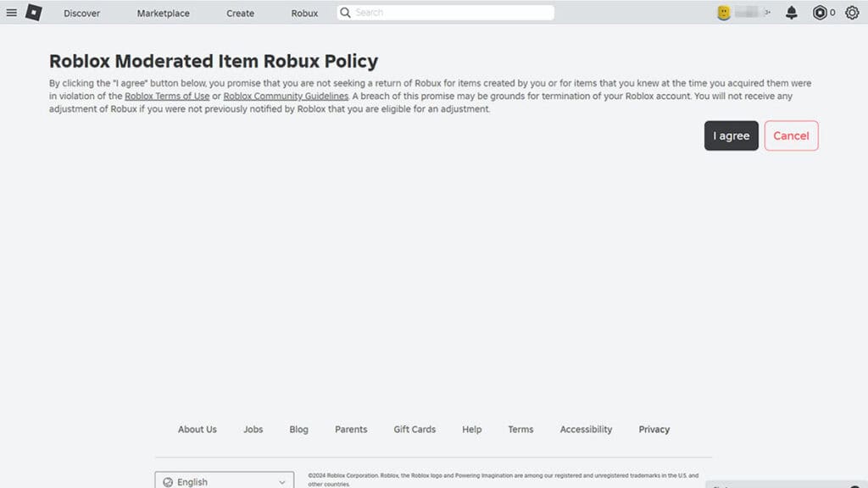Screen dimensions: 868x488
Task: Open the Parents footer link
Action: coord(351,430)
